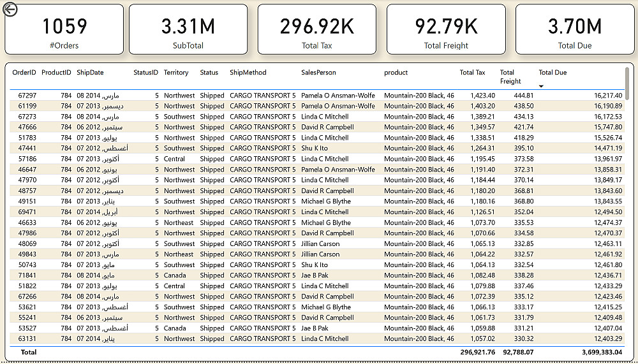The image size is (638, 364).
Task: Sort table by ShipDate column header
Action: point(90,73)
